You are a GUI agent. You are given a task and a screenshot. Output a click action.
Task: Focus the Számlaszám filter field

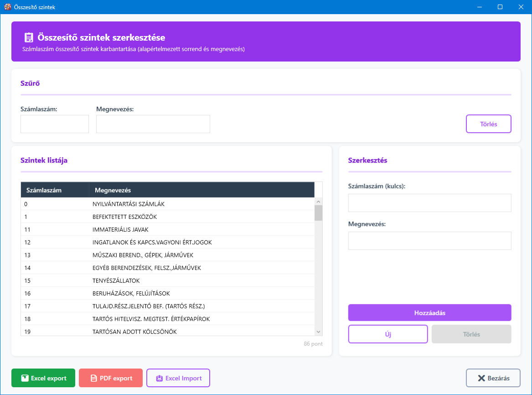pos(55,124)
